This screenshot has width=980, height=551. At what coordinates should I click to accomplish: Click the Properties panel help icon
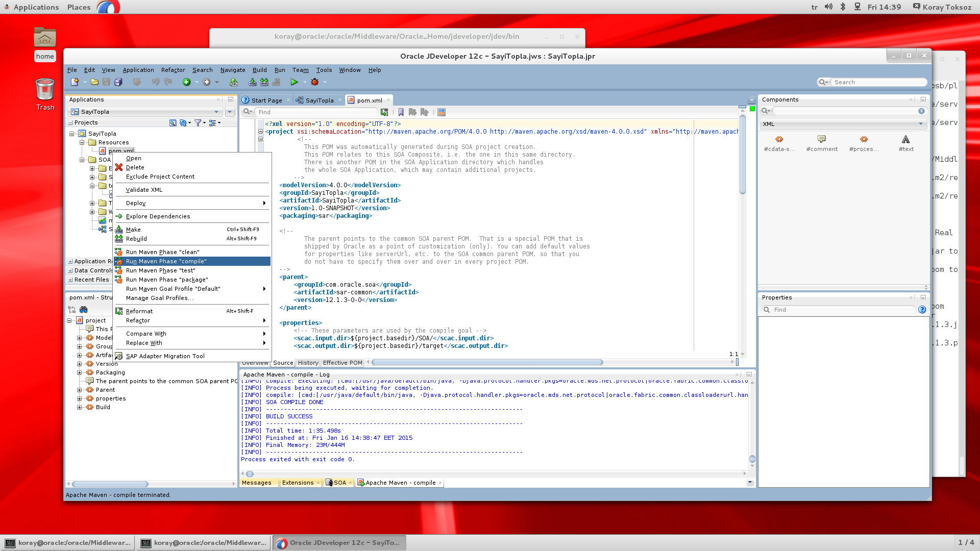pyautogui.click(x=922, y=310)
